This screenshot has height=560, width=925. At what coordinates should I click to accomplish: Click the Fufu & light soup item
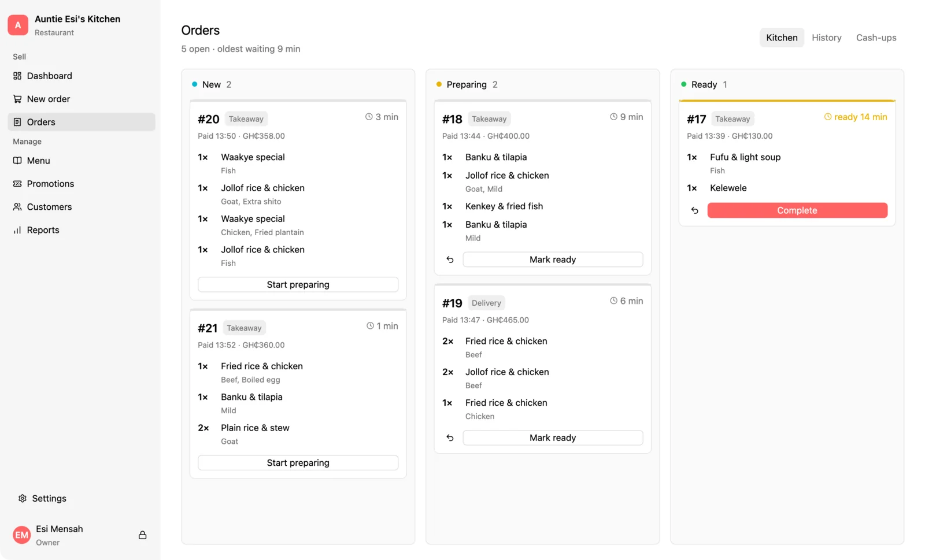point(745,157)
